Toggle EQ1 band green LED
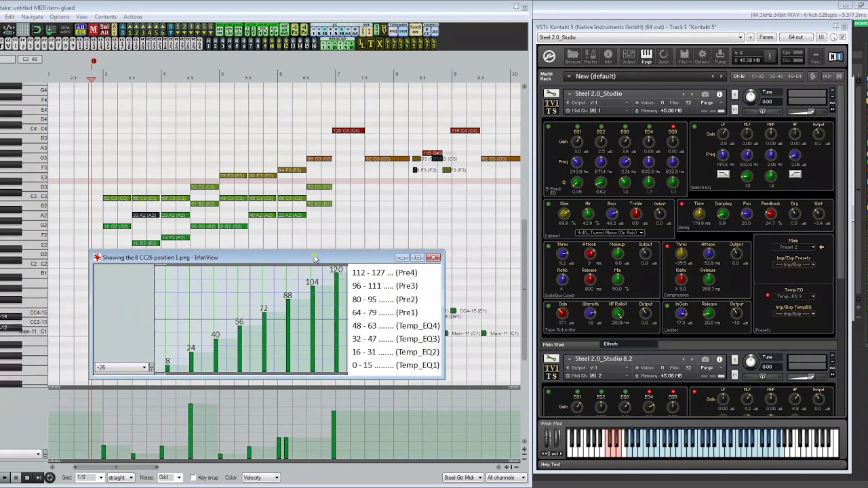The width and height of the screenshot is (868, 488). click(x=578, y=126)
